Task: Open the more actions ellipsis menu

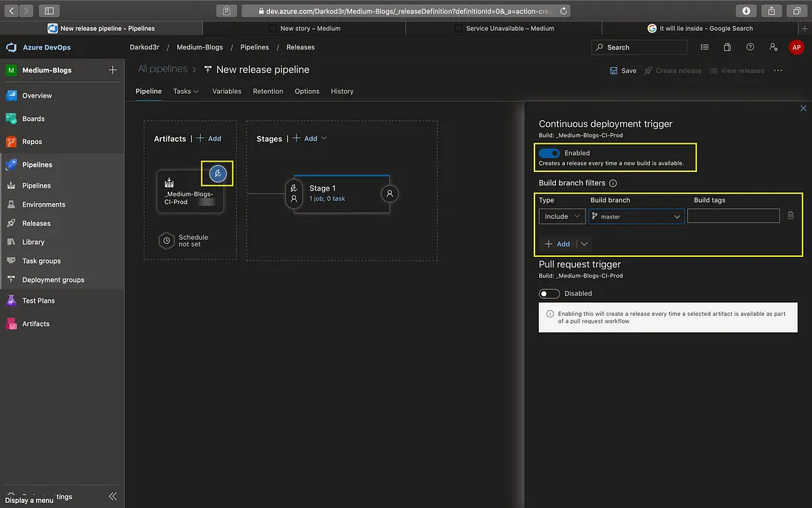Action: 778,70
